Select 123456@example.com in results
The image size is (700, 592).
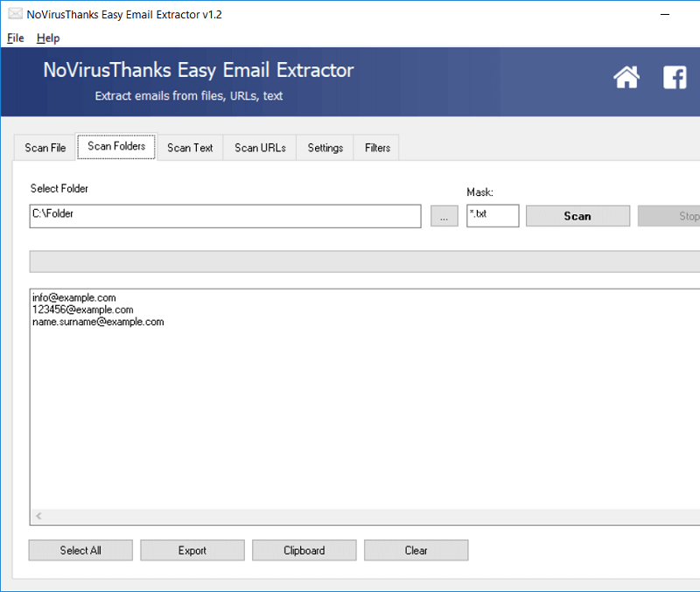(x=82, y=310)
